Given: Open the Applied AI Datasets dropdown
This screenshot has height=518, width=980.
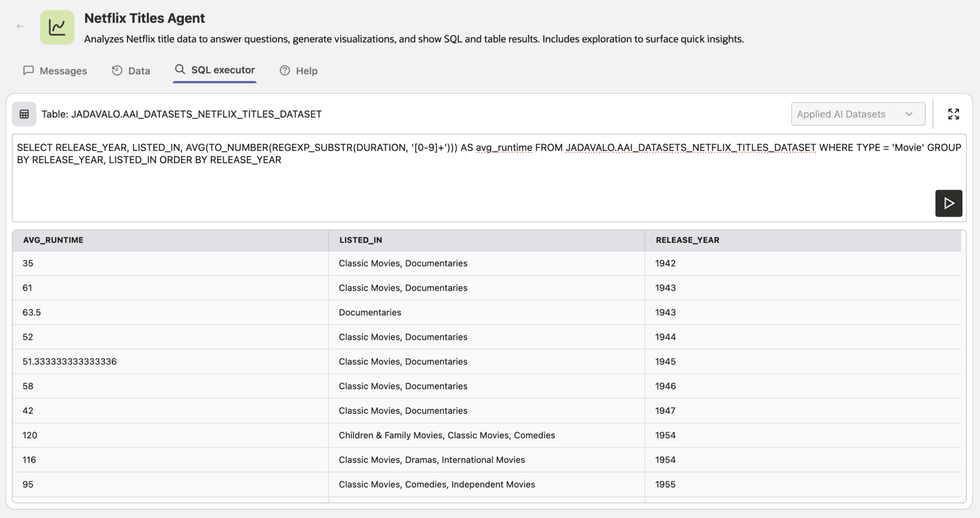Looking at the screenshot, I should [x=858, y=114].
